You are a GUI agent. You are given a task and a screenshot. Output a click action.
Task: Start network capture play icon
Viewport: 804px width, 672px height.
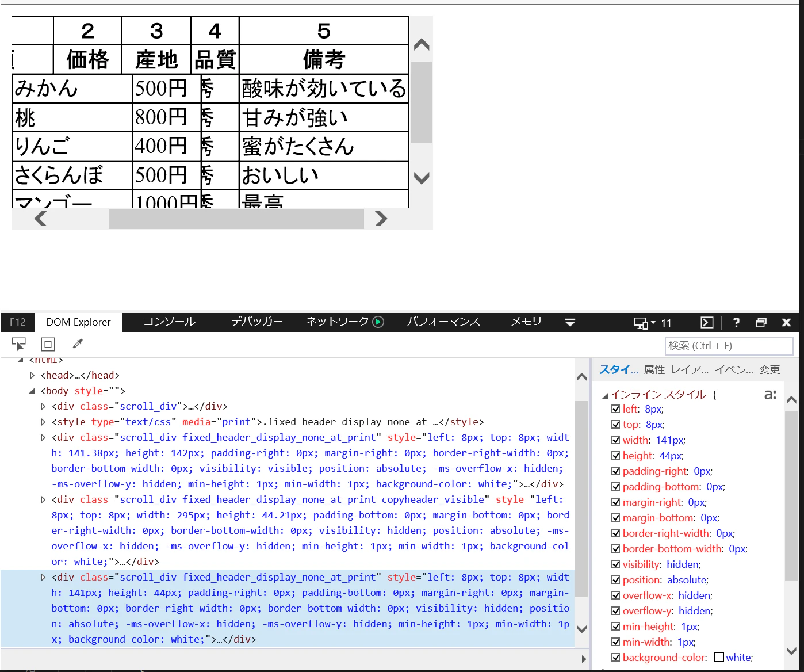point(378,322)
